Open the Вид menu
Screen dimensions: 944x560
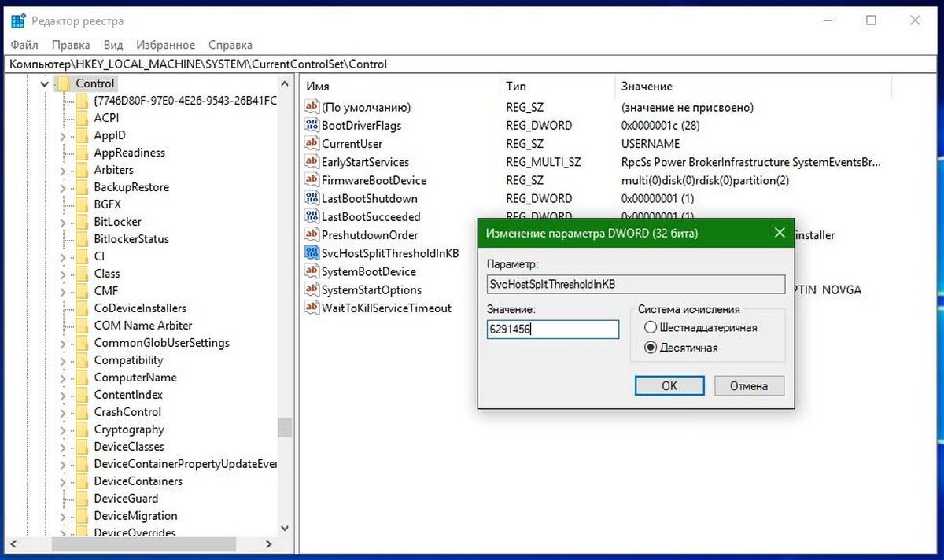(113, 45)
